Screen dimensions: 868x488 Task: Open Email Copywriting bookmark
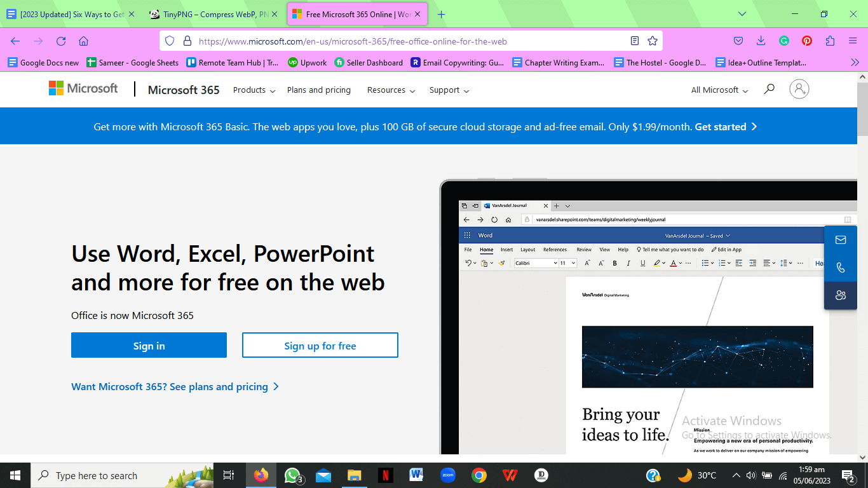pos(458,62)
